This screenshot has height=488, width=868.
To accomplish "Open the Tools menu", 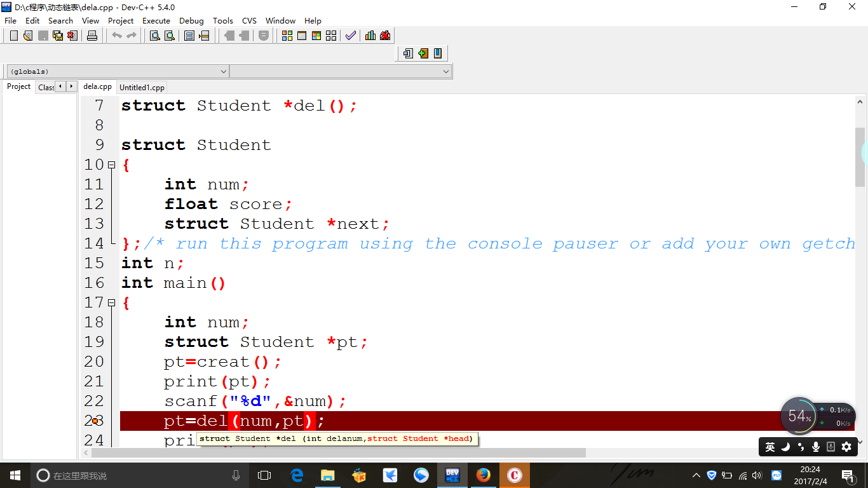I will tap(223, 20).
